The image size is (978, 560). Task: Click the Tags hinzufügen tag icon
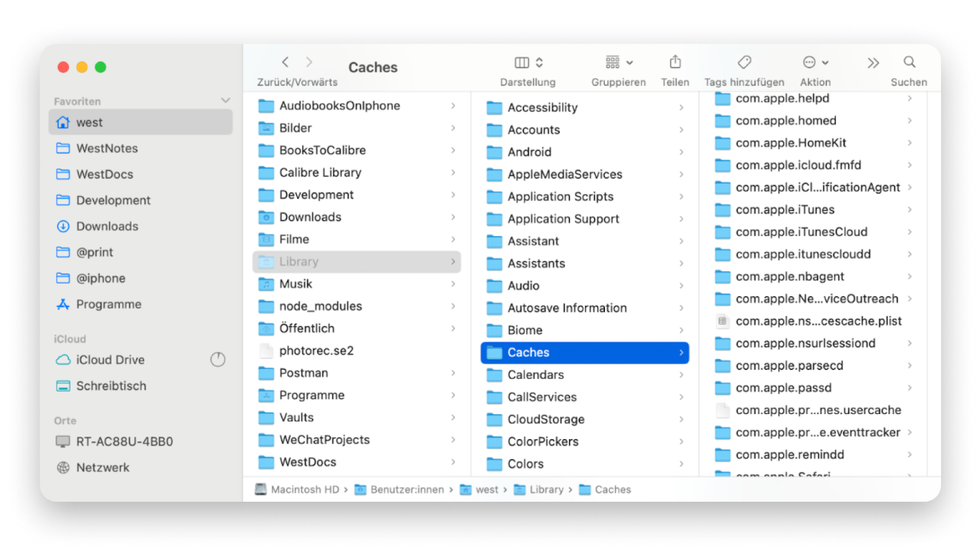(744, 62)
